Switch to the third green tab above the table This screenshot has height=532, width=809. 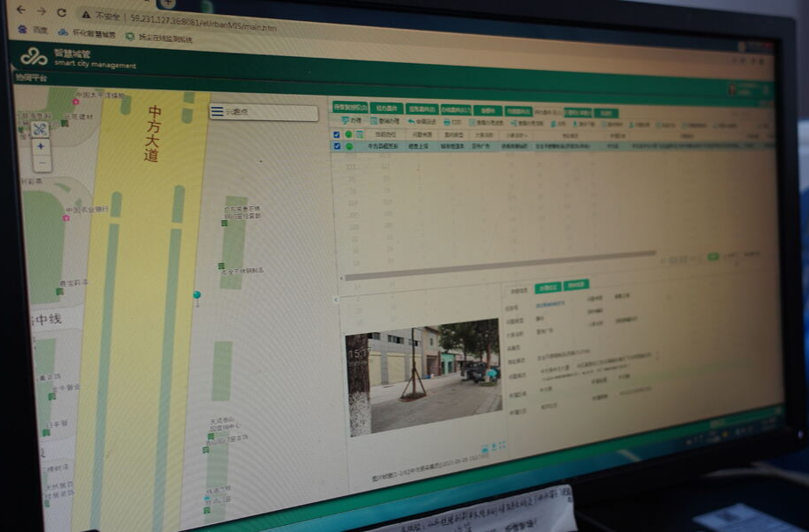pos(422,110)
